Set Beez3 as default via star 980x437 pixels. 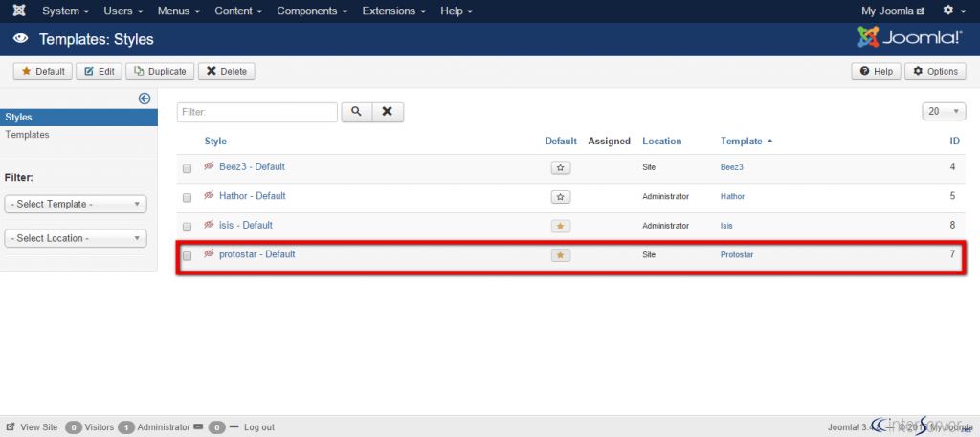coord(561,167)
